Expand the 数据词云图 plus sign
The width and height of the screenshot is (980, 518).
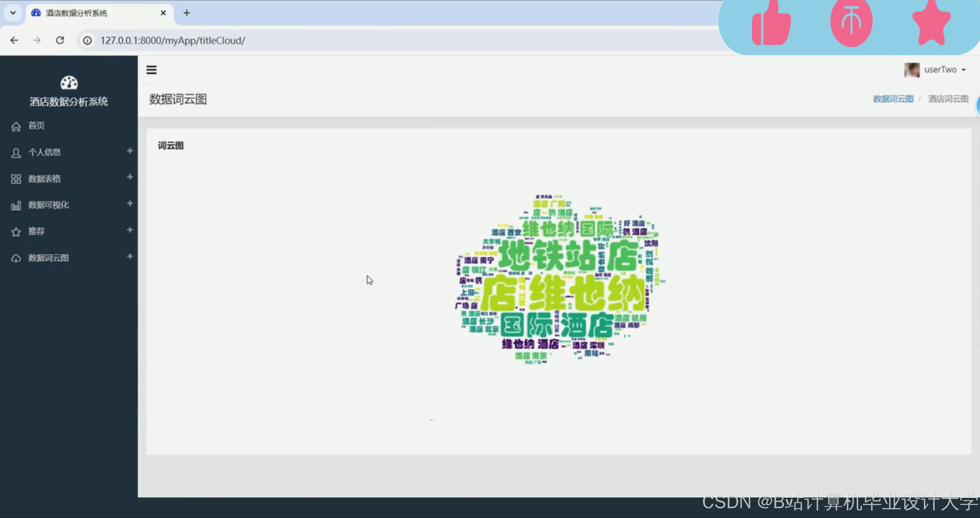(x=130, y=257)
